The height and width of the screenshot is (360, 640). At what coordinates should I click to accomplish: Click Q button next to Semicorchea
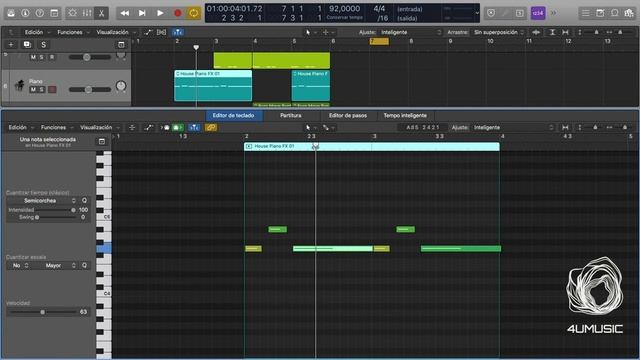coord(84,201)
